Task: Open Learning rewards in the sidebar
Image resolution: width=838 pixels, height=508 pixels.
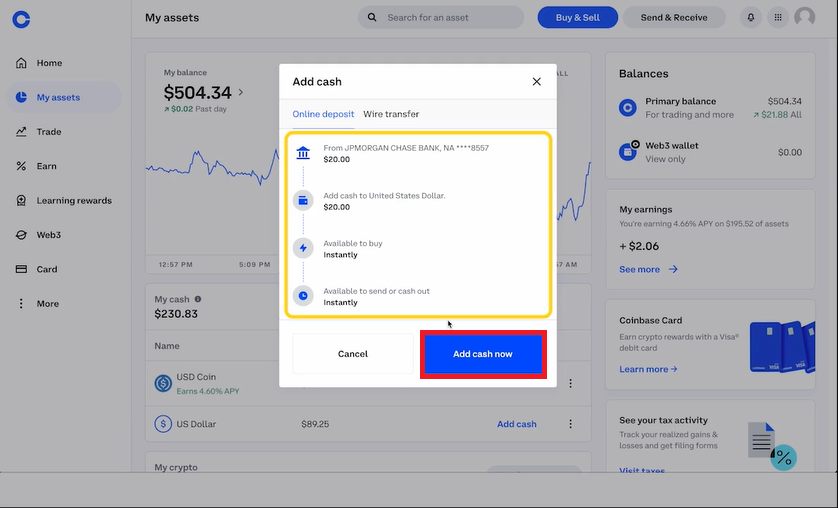Action: pos(64,200)
